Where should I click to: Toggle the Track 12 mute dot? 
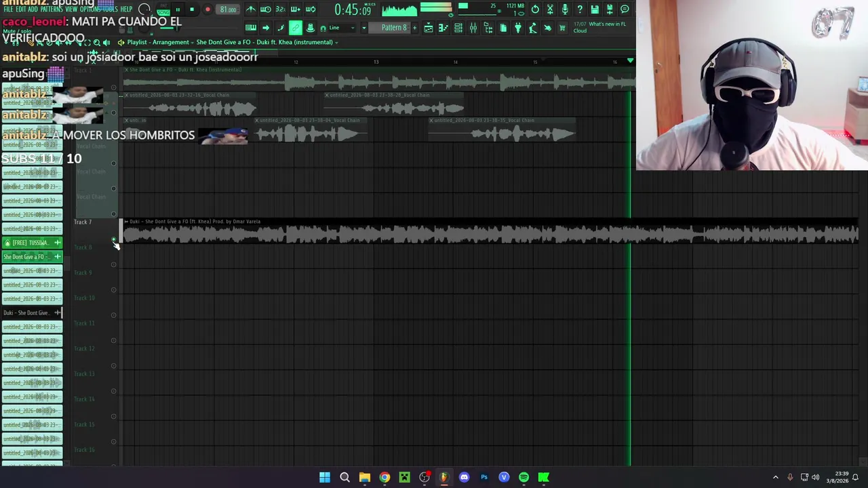tap(114, 366)
